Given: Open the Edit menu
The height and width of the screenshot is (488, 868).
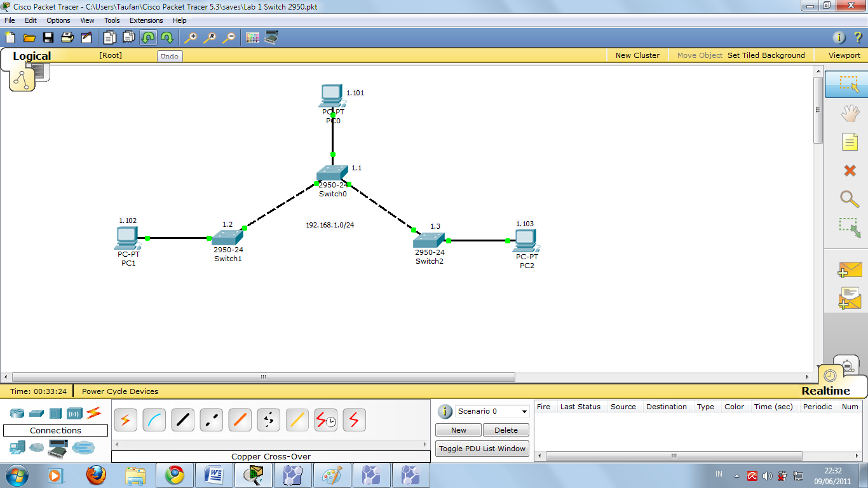Looking at the screenshot, I should pos(31,20).
